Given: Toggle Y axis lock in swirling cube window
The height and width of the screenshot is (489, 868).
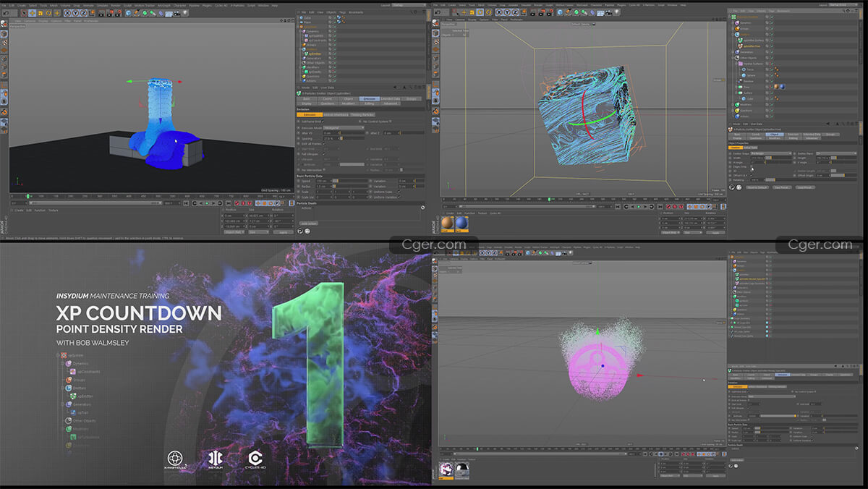Looking at the screenshot, I should coord(506,12).
